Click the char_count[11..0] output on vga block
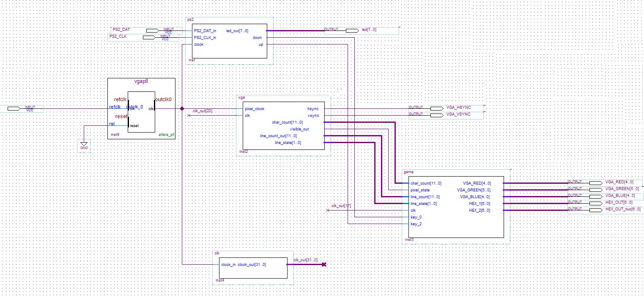 tap(288, 122)
